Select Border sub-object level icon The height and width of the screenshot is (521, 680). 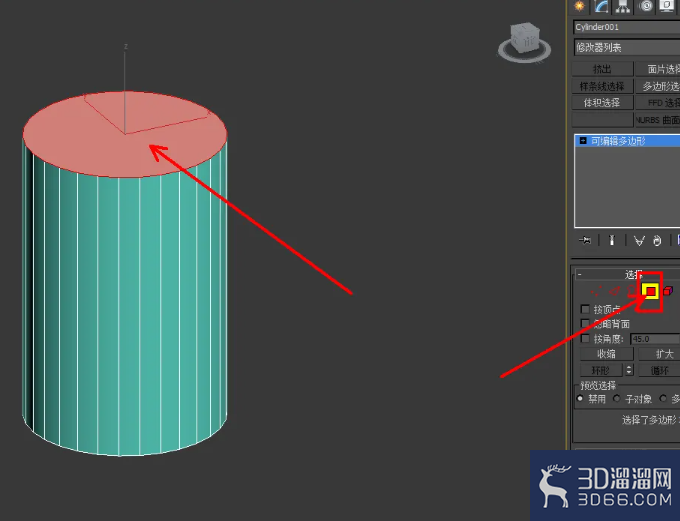tap(632, 292)
